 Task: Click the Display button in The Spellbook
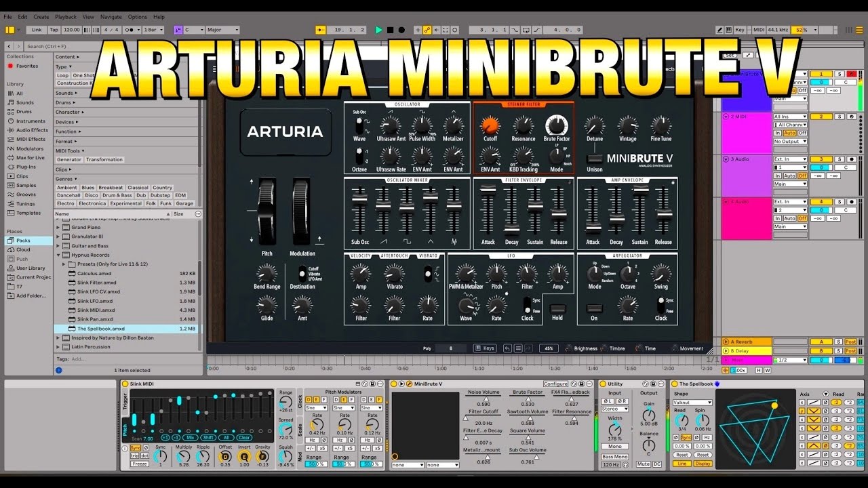pyautogui.click(x=703, y=464)
